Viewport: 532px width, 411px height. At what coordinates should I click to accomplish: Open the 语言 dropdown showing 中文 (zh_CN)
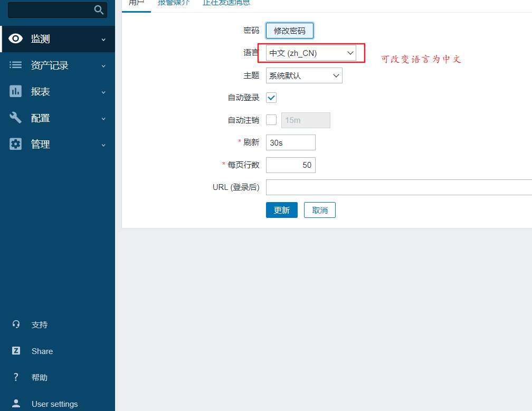pos(311,53)
